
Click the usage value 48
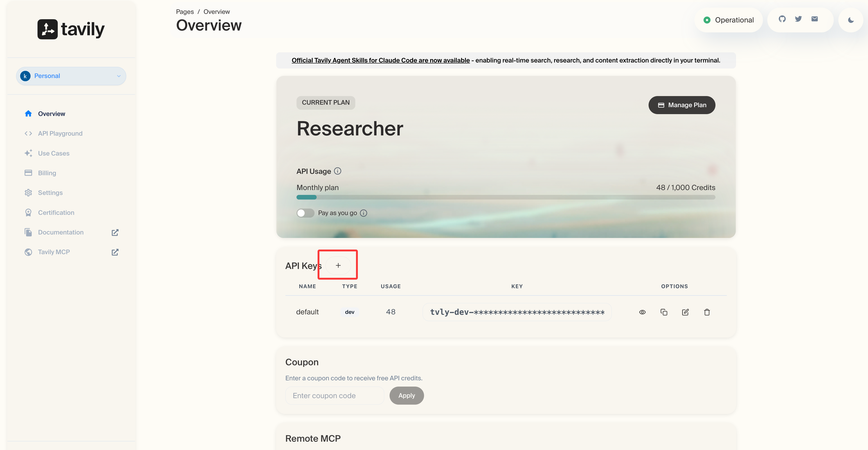tap(390, 312)
